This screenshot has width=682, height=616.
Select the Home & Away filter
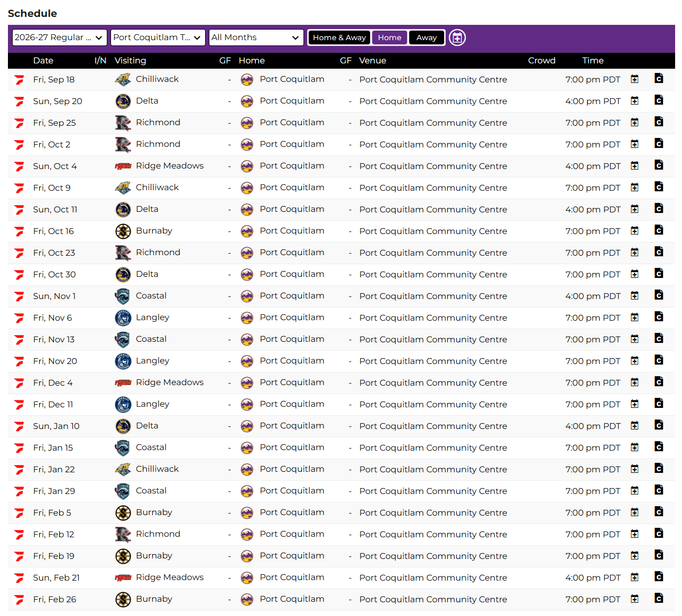point(339,38)
